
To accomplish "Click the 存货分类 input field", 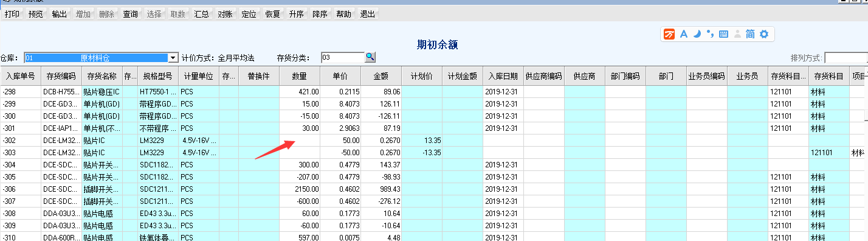I will [342, 58].
